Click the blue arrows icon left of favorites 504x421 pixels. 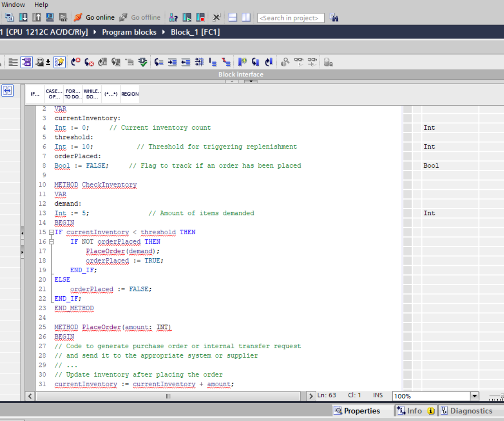click(x=8, y=91)
